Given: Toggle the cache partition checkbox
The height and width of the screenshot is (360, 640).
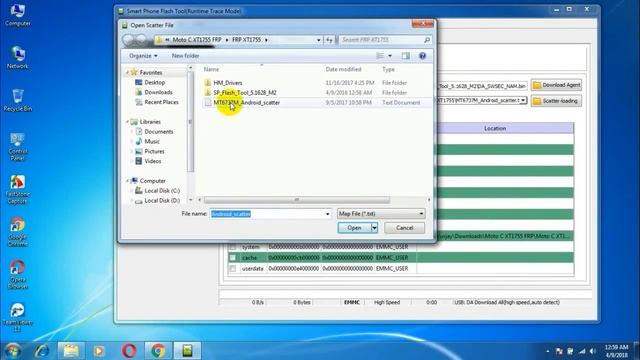Looking at the screenshot, I should (232, 258).
